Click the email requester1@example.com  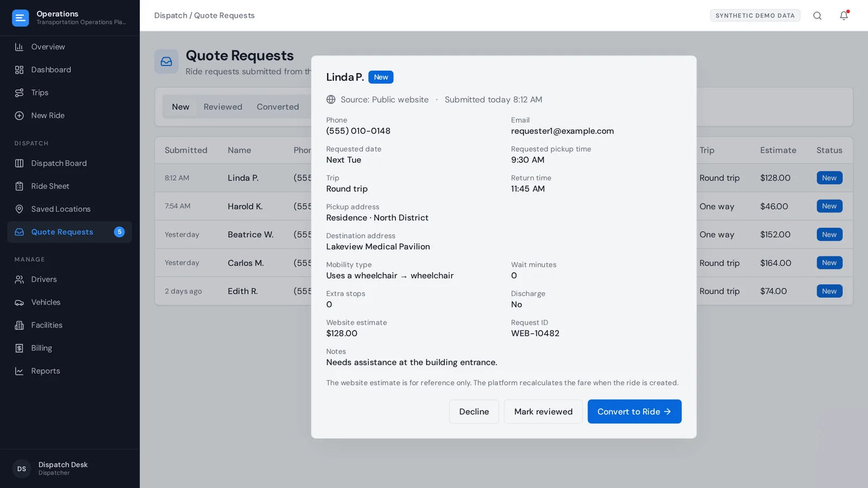point(563,131)
